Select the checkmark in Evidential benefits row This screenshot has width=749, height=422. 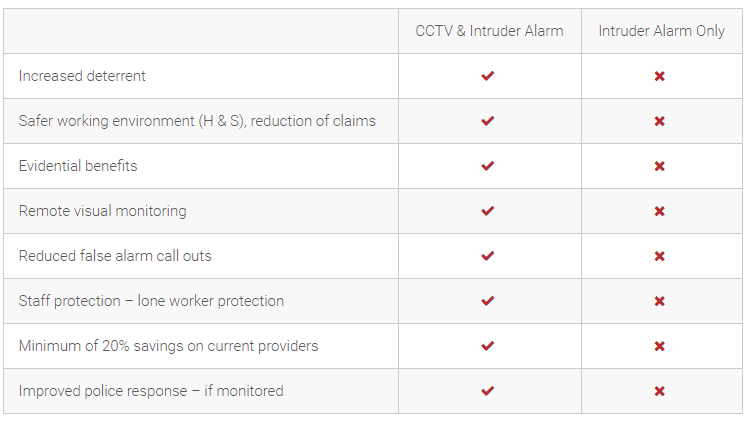[x=488, y=166]
